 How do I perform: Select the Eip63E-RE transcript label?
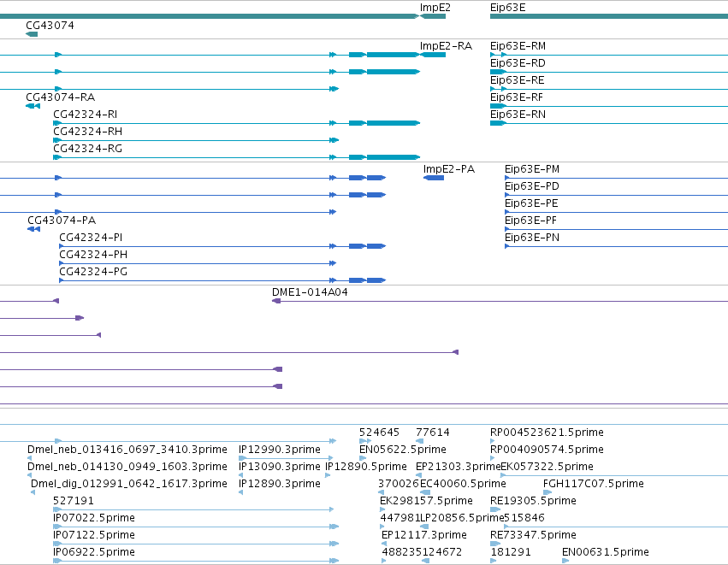click(x=518, y=80)
